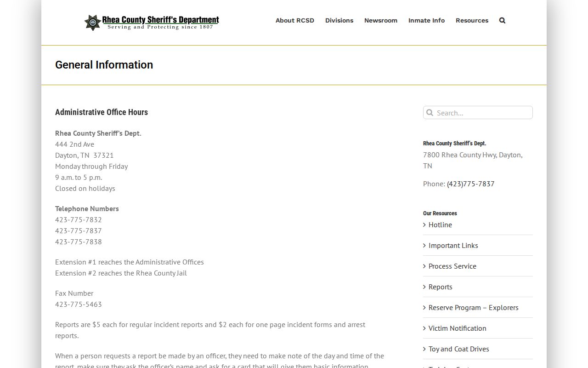588x368 pixels.
Task: Open the Important Links page
Action: click(x=453, y=245)
